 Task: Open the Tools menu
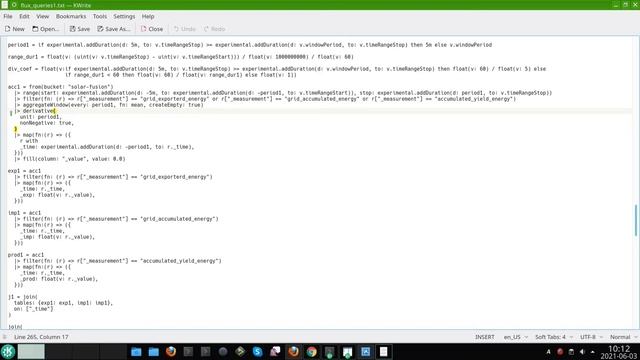pos(100,16)
